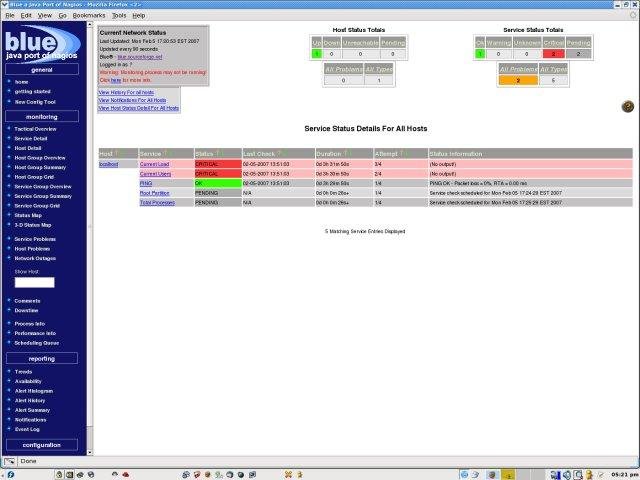640x480 pixels.
Task: Open the desktop start menu icon
Action: pyautogui.click(x=10, y=475)
